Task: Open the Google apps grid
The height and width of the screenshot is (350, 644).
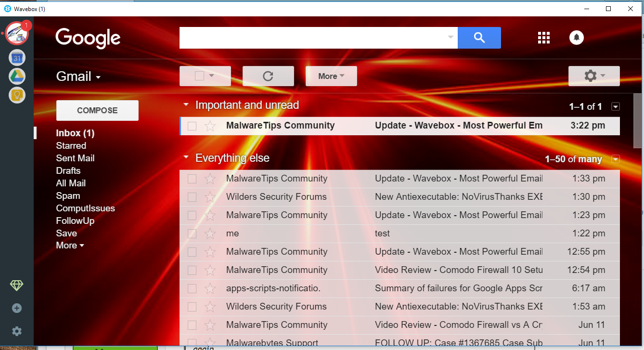Action: coord(543,38)
